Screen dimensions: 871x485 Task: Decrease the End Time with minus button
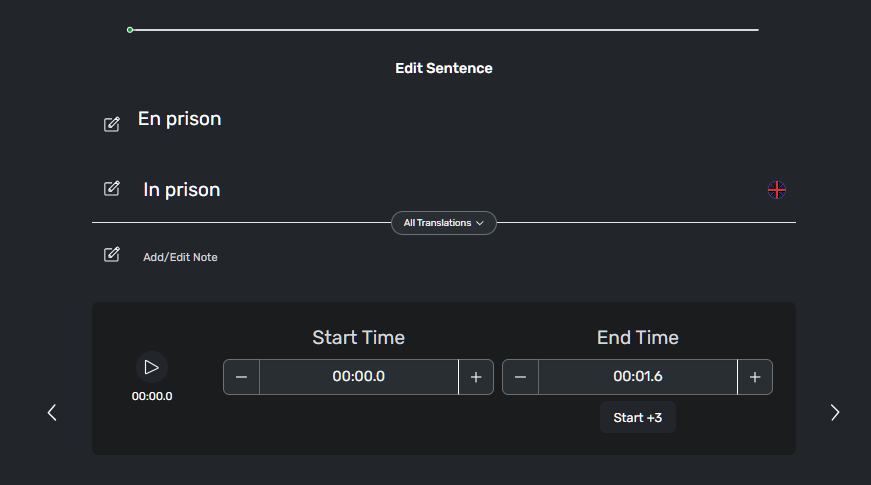pos(520,377)
